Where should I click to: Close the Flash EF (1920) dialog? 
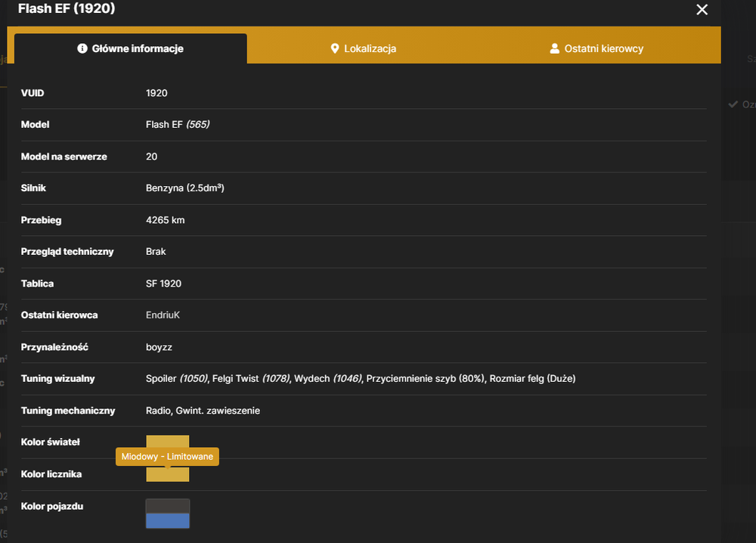[702, 10]
